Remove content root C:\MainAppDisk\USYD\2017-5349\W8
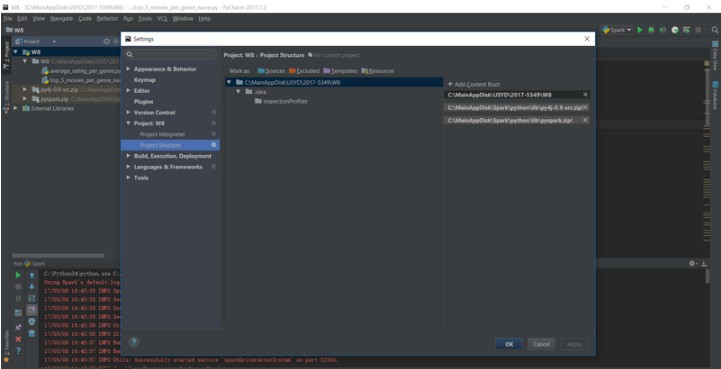Viewport: 721px width, 369px height. click(585, 95)
